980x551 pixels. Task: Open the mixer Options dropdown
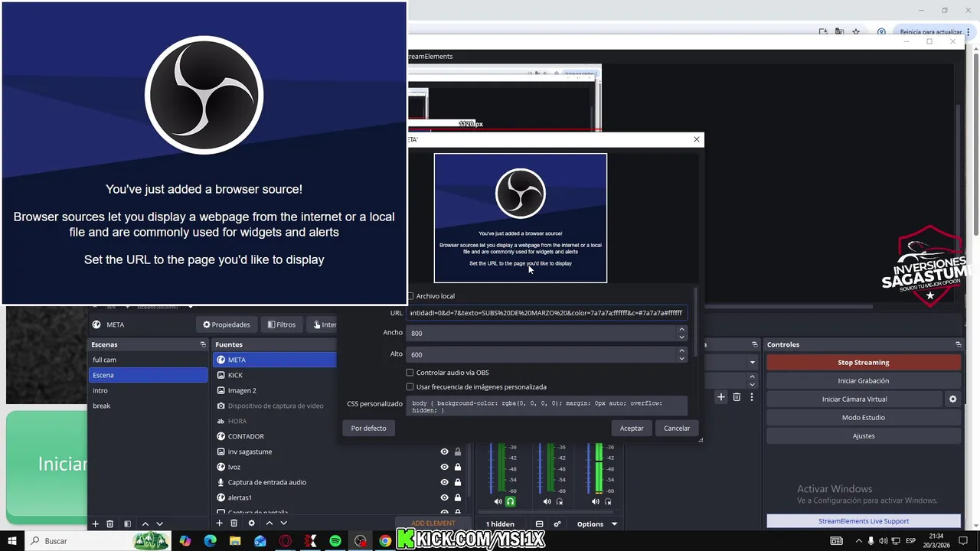coord(597,524)
